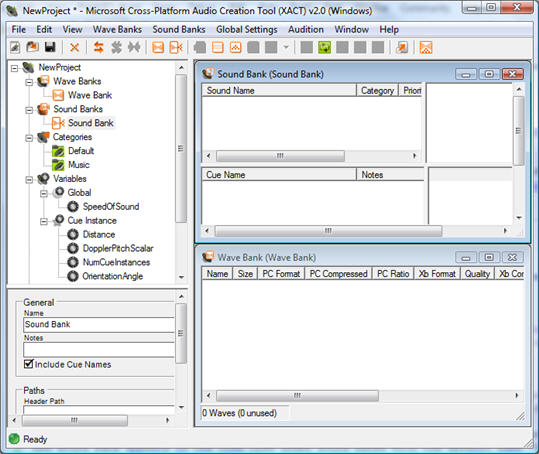Image resolution: width=539 pixels, height=454 pixels.
Task: Select the Distance variable
Action: pos(99,234)
